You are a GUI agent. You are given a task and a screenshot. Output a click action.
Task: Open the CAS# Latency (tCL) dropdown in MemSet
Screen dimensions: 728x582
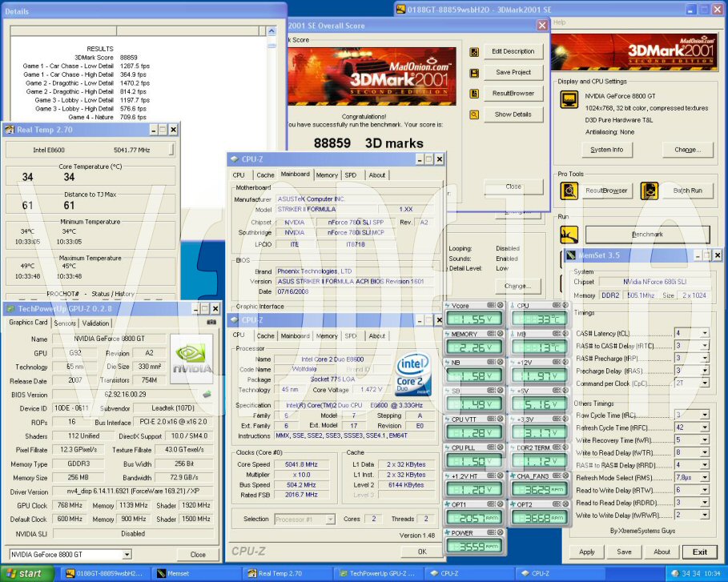[705, 333]
